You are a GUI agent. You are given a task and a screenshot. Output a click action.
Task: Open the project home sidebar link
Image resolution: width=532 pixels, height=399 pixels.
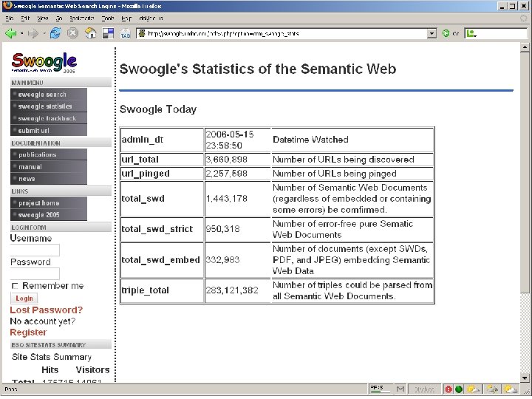(49, 203)
